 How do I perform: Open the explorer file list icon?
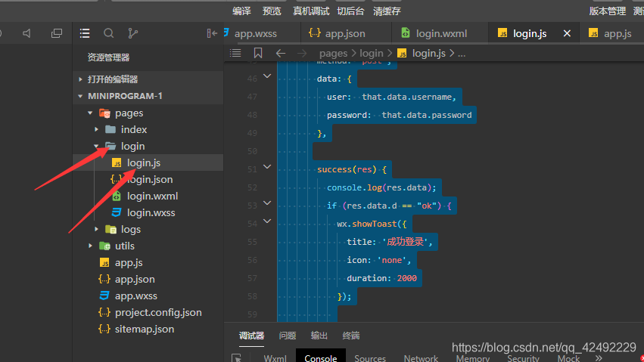[85, 33]
